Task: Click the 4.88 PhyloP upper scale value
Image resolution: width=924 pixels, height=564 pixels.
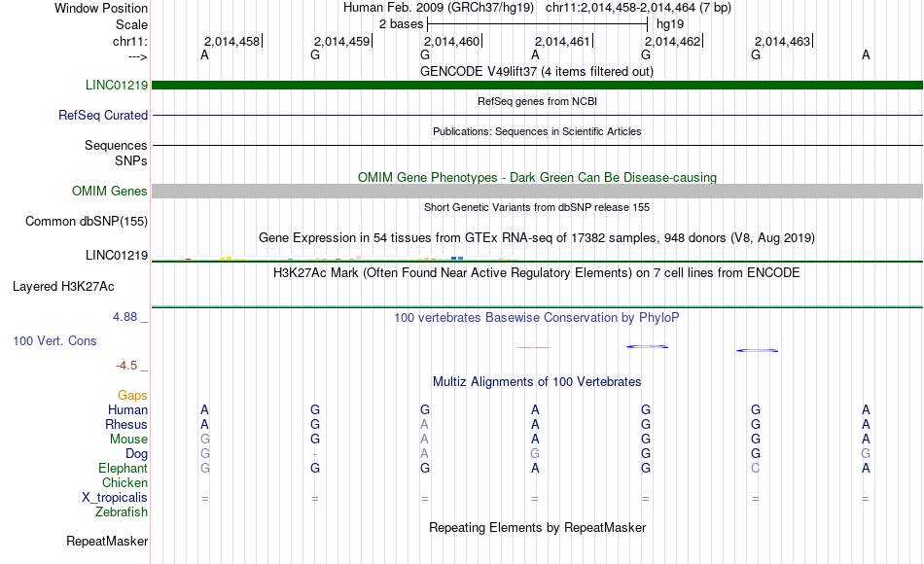Action: [124, 317]
